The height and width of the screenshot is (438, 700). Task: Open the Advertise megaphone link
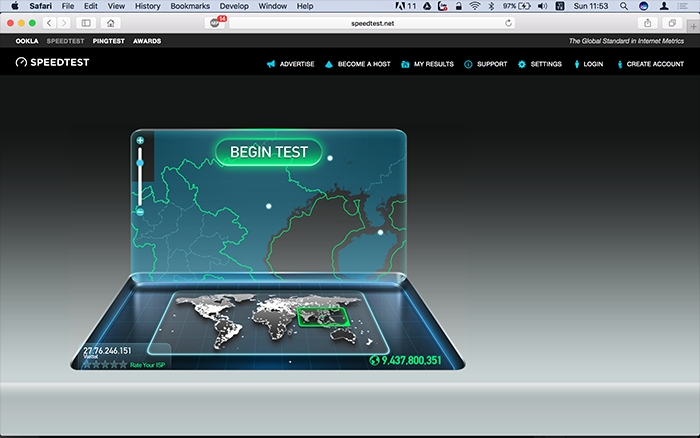290,64
